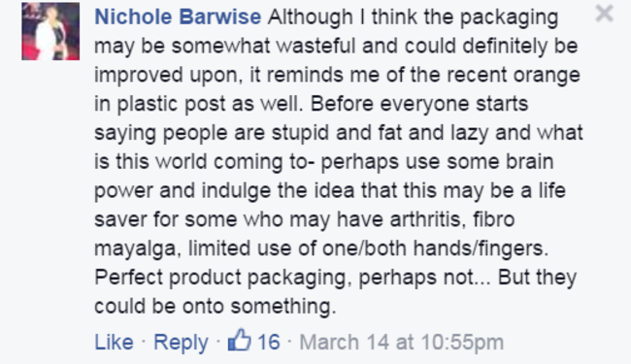Click "Perfect product packaging" in the comment text

(x=220, y=278)
